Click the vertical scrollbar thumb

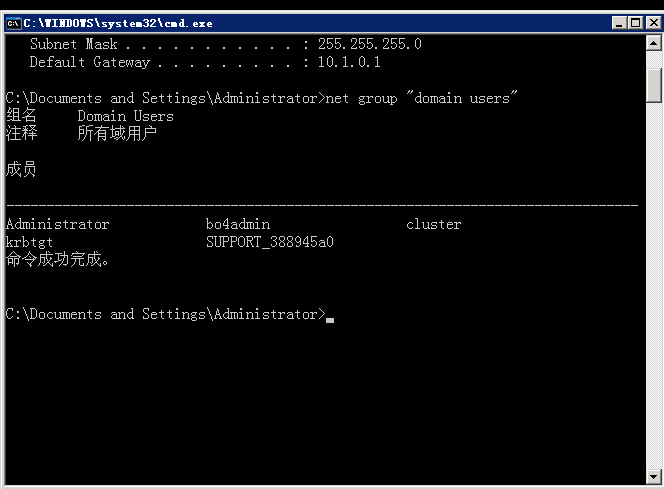pos(653,85)
